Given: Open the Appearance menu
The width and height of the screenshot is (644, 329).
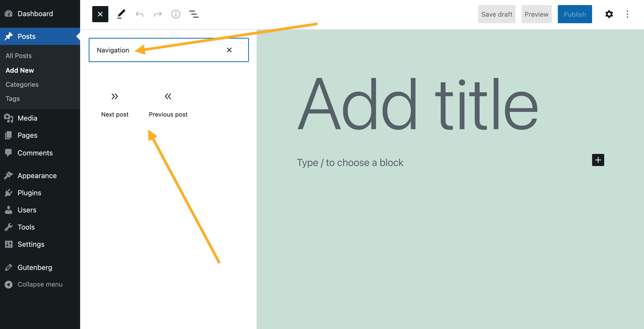Looking at the screenshot, I should (37, 176).
